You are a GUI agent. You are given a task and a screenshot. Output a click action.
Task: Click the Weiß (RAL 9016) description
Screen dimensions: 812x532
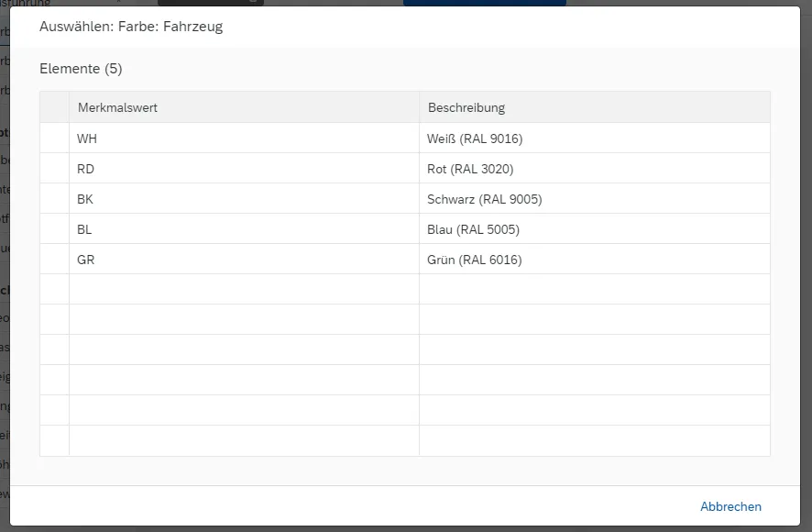[475, 139]
